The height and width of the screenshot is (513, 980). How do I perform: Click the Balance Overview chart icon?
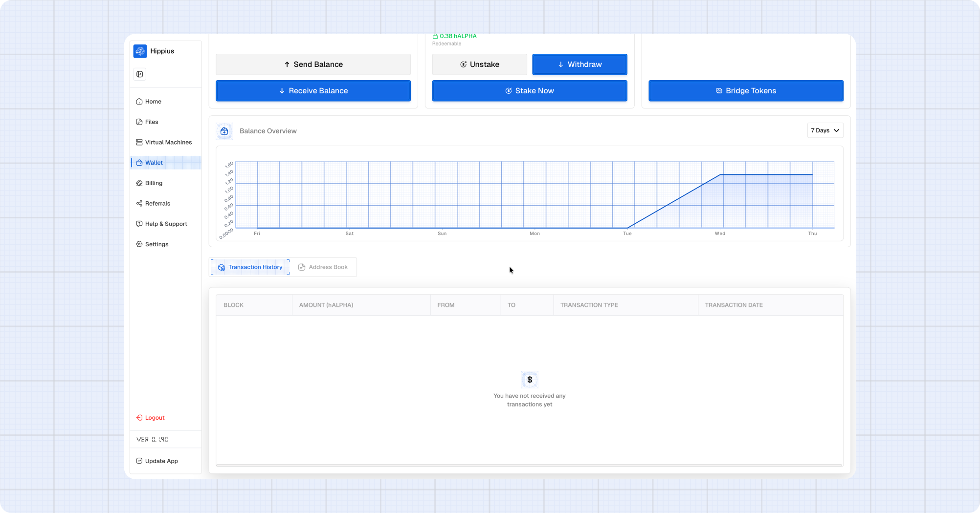(224, 131)
